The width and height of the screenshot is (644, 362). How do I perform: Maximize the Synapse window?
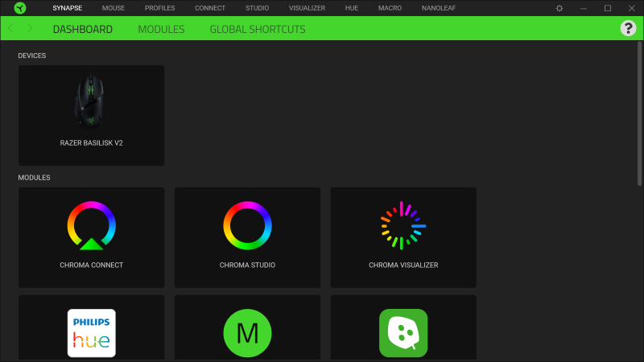pos(608,8)
